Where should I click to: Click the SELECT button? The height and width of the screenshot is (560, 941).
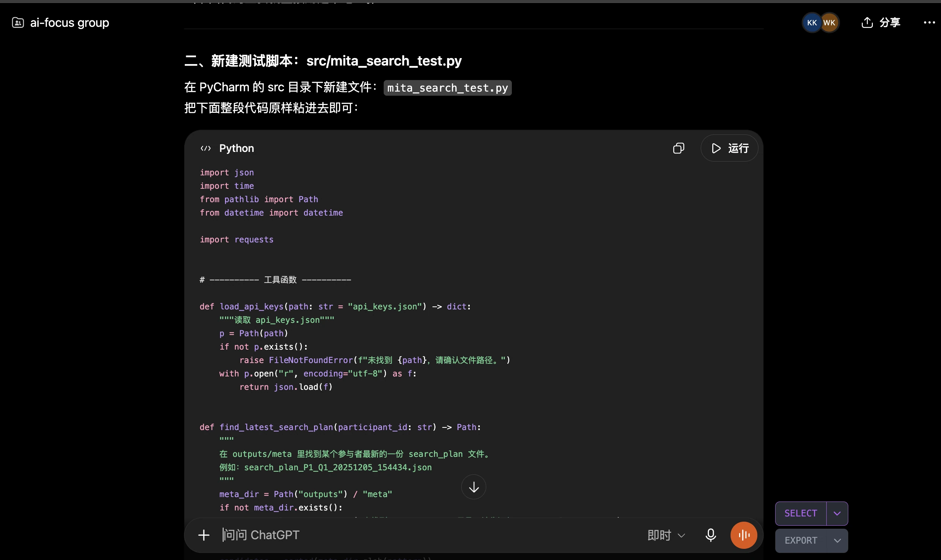tap(801, 513)
